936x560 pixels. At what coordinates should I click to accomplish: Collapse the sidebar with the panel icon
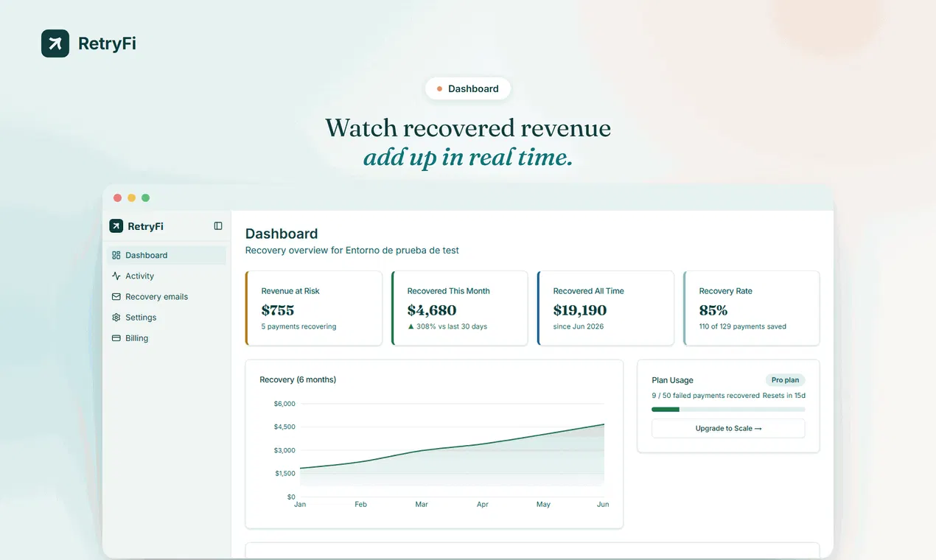pyautogui.click(x=218, y=226)
